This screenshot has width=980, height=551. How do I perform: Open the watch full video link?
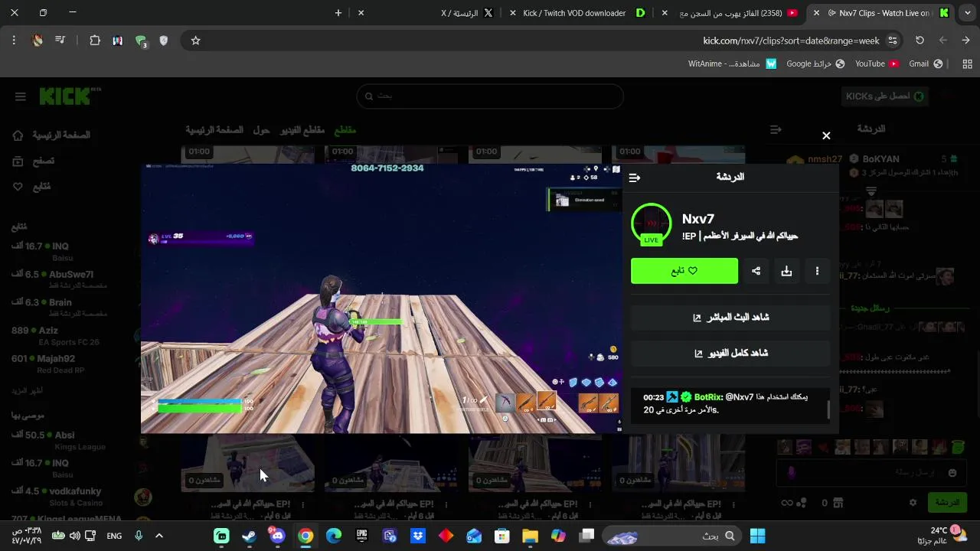coord(730,353)
